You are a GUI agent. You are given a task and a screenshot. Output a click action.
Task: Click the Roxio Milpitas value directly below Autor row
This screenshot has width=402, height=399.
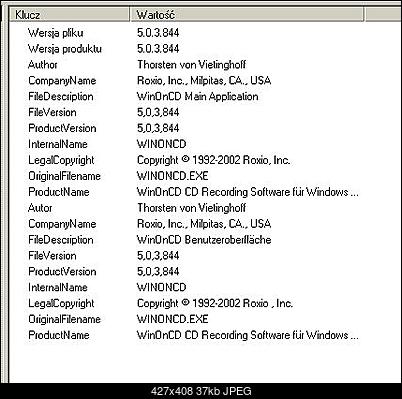tap(204, 224)
